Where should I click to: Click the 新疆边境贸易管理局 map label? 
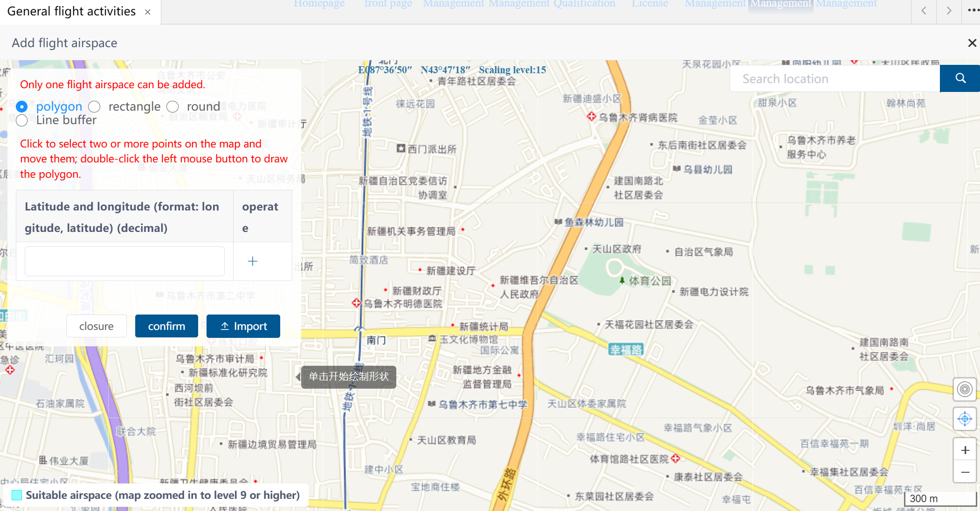point(272,444)
